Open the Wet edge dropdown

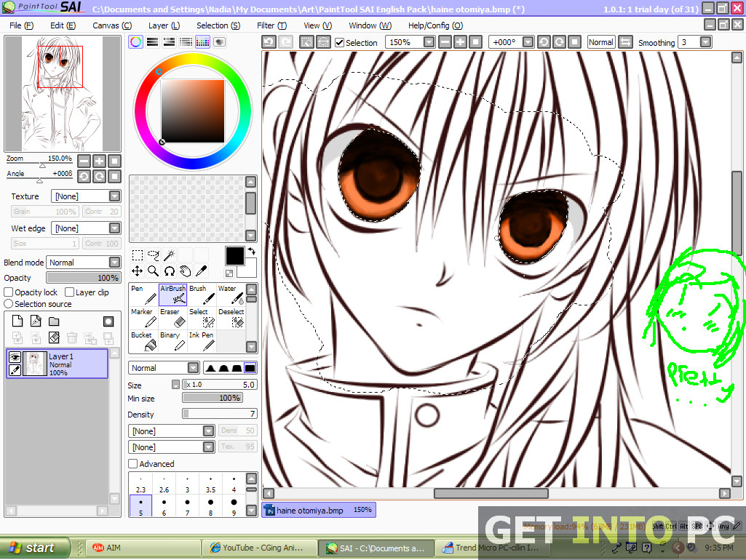tap(85, 228)
